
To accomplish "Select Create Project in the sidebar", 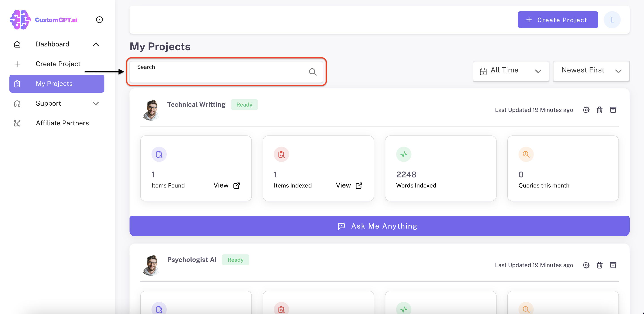I will [x=58, y=64].
